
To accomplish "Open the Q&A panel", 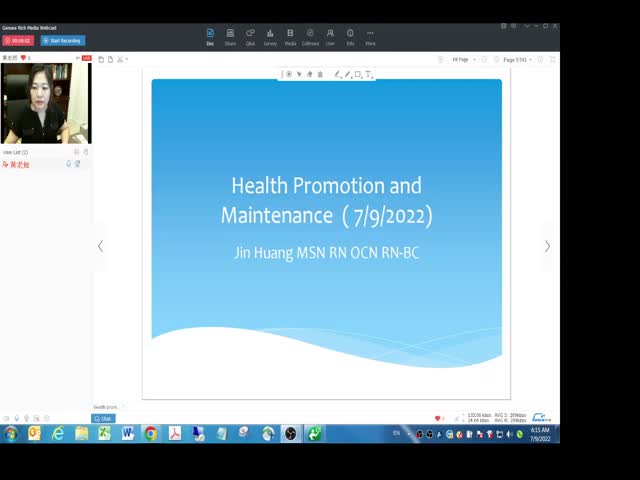I will pos(250,37).
